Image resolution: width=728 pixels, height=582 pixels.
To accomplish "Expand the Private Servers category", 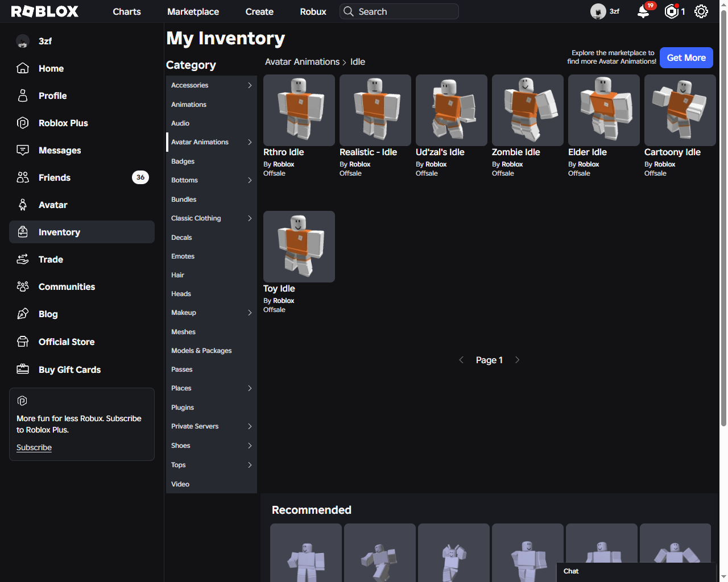I will (250, 426).
